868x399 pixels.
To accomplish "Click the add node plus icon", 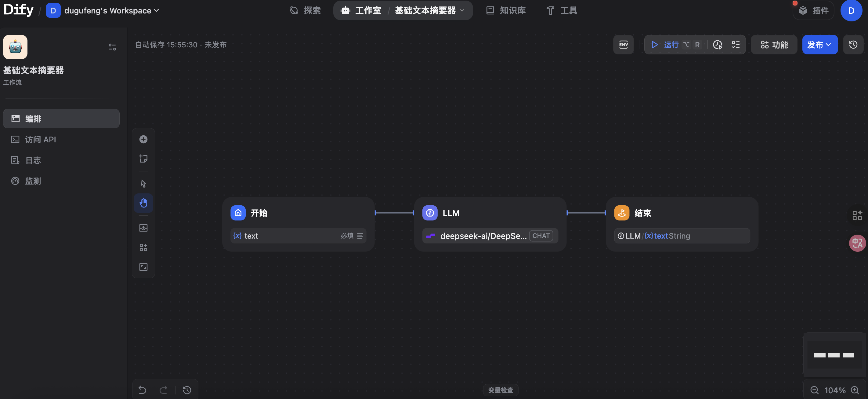I will tap(143, 139).
